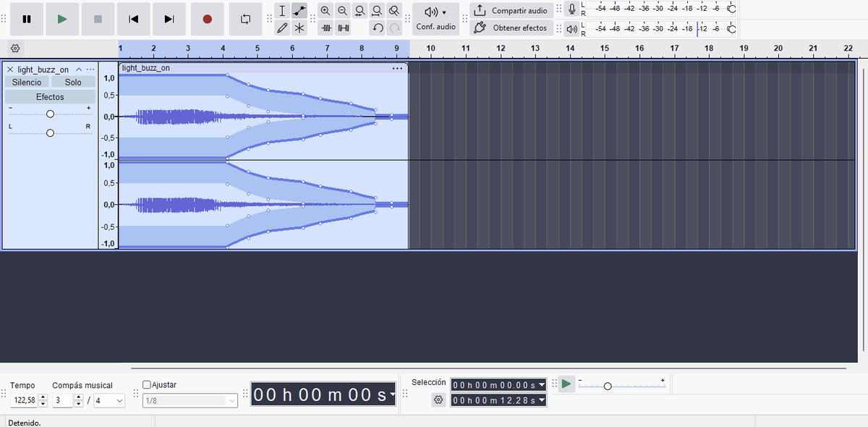Click the speaker playback meter icon

click(572, 29)
